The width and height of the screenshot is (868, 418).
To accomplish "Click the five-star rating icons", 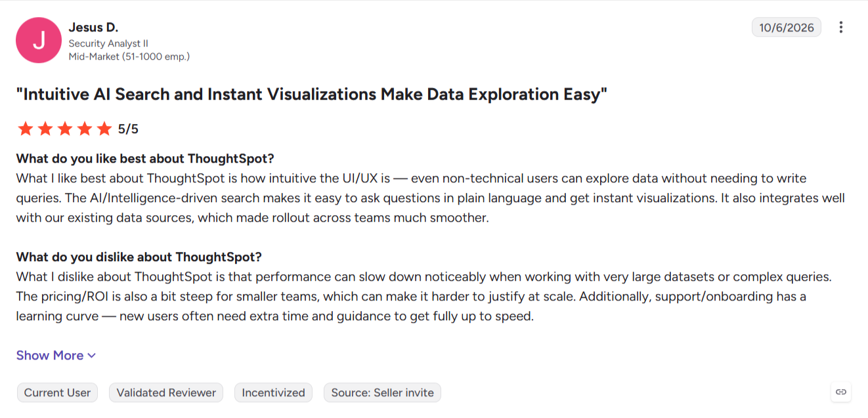I will coord(65,129).
